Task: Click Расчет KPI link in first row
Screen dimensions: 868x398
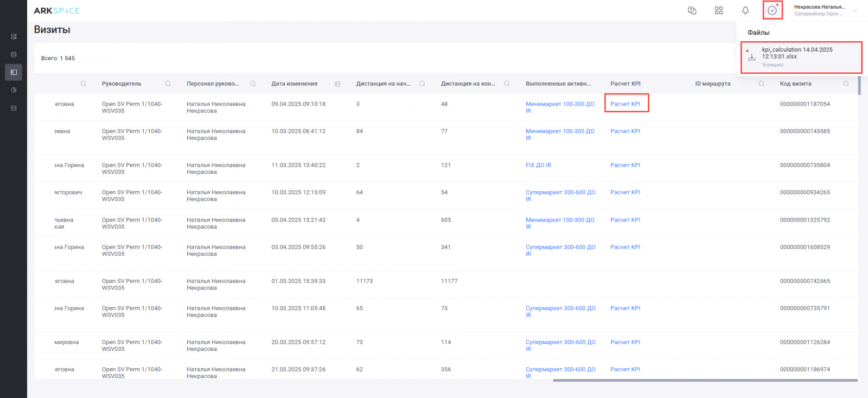Action: coord(625,104)
